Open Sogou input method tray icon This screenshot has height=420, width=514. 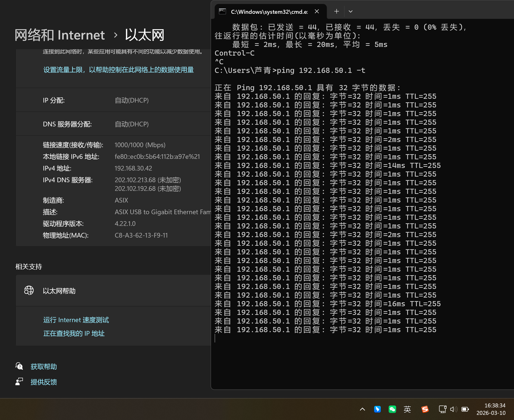[x=425, y=409]
